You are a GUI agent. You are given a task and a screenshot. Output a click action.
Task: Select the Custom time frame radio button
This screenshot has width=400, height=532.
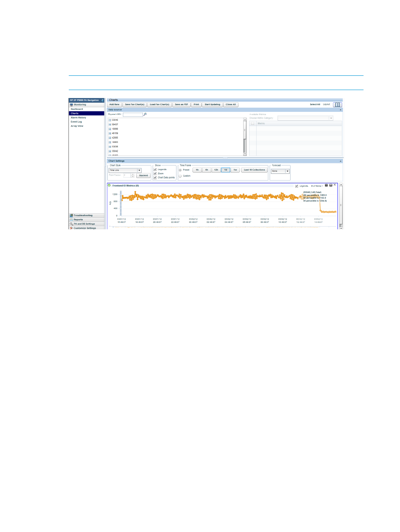[180, 176]
